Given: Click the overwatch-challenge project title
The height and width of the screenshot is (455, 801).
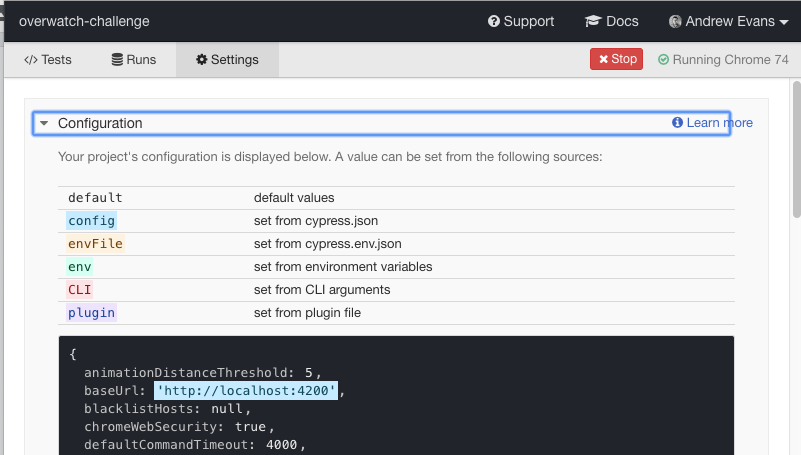Looking at the screenshot, I should pyautogui.click(x=84, y=21).
